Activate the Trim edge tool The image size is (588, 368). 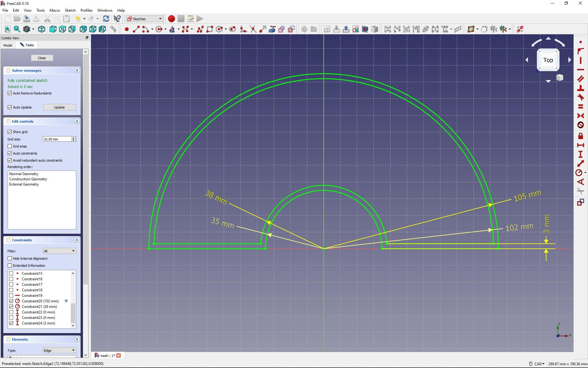pos(253,29)
